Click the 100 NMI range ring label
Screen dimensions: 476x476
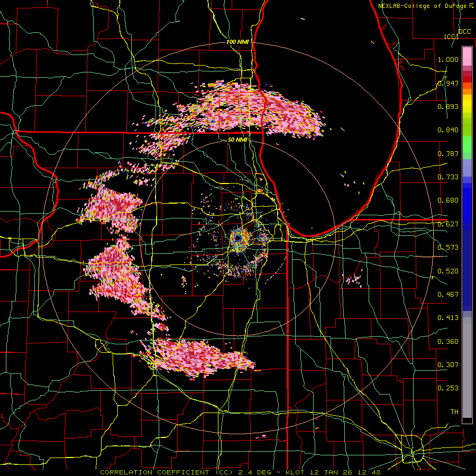(x=237, y=42)
